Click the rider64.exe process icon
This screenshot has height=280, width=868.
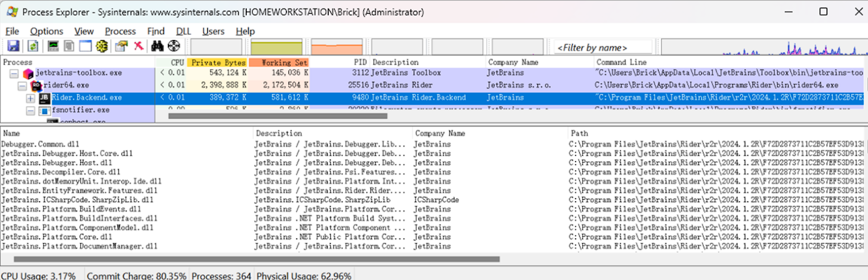point(36,86)
